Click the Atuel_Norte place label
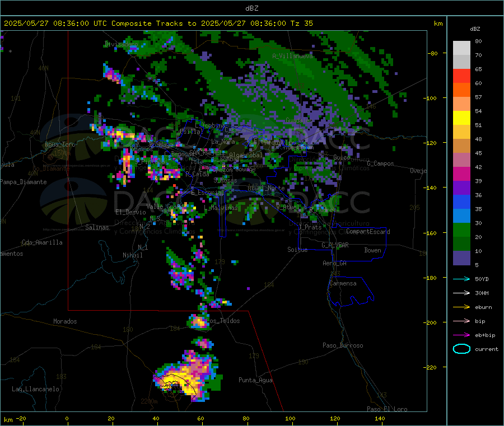This screenshot has width=504, height=426. click(266, 188)
